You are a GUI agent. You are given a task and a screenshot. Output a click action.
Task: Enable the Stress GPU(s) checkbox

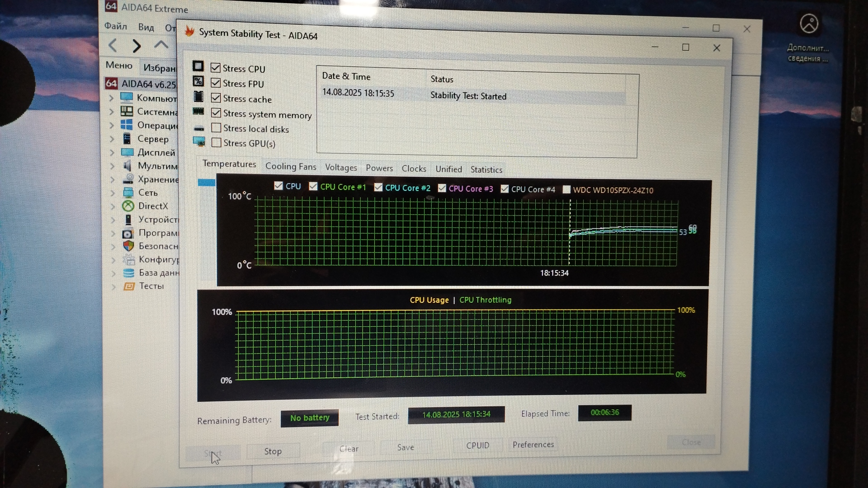[217, 143]
